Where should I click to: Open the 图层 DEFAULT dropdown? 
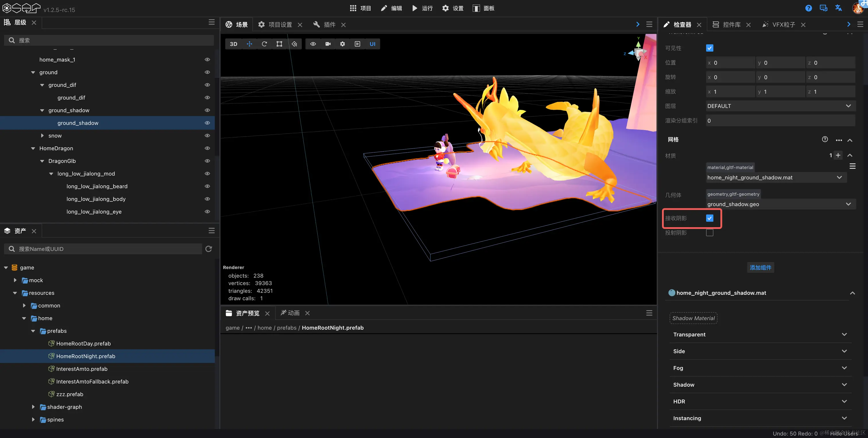(780, 106)
